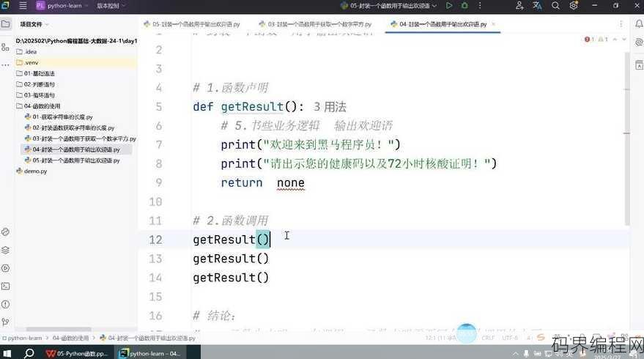Open the hamburger main menu
The width and height of the screenshot is (644, 359).
point(23,6)
